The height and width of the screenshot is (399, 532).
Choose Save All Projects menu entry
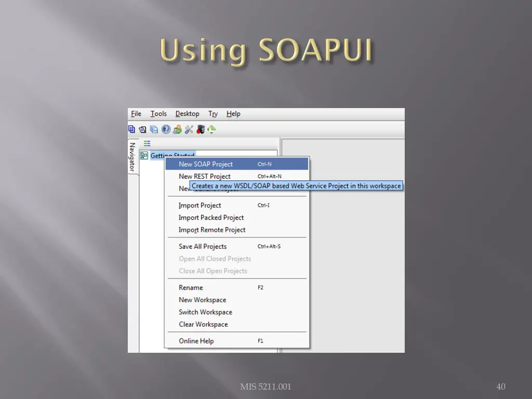(x=237, y=246)
